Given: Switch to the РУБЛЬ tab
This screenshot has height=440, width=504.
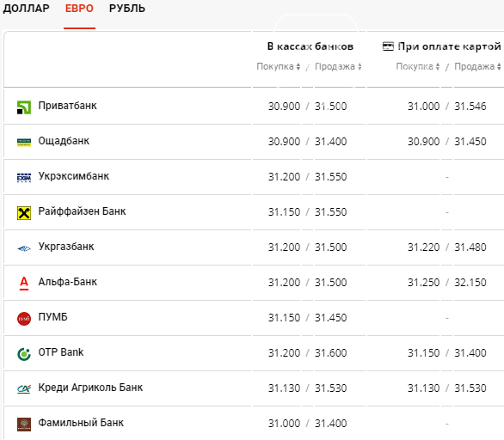Looking at the screenshot, I should click(127, 9).
